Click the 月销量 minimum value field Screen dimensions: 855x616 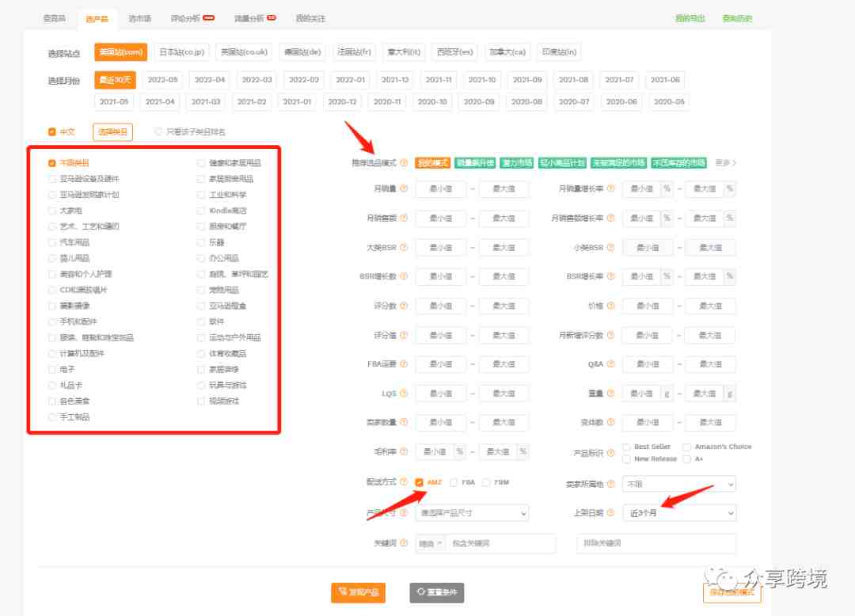point(441,188)
